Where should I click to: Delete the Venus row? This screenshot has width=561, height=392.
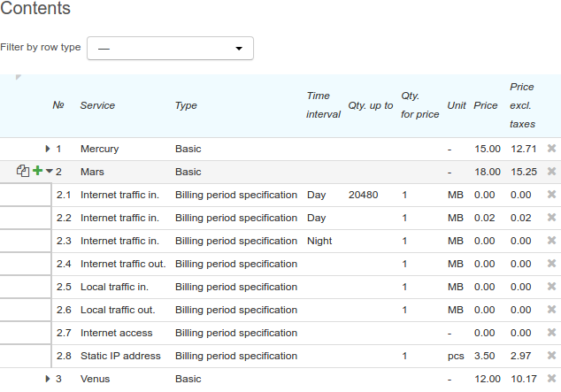[551, 379]
